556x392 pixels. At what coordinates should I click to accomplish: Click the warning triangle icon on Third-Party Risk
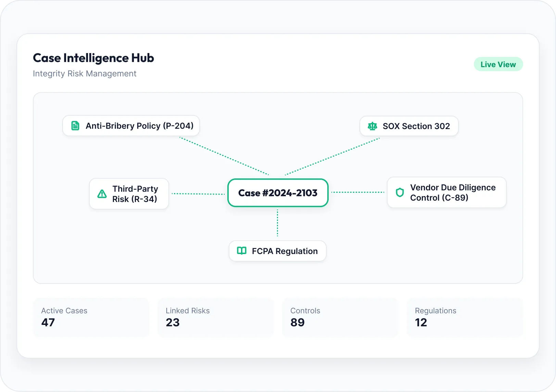[x=102, y=194]
